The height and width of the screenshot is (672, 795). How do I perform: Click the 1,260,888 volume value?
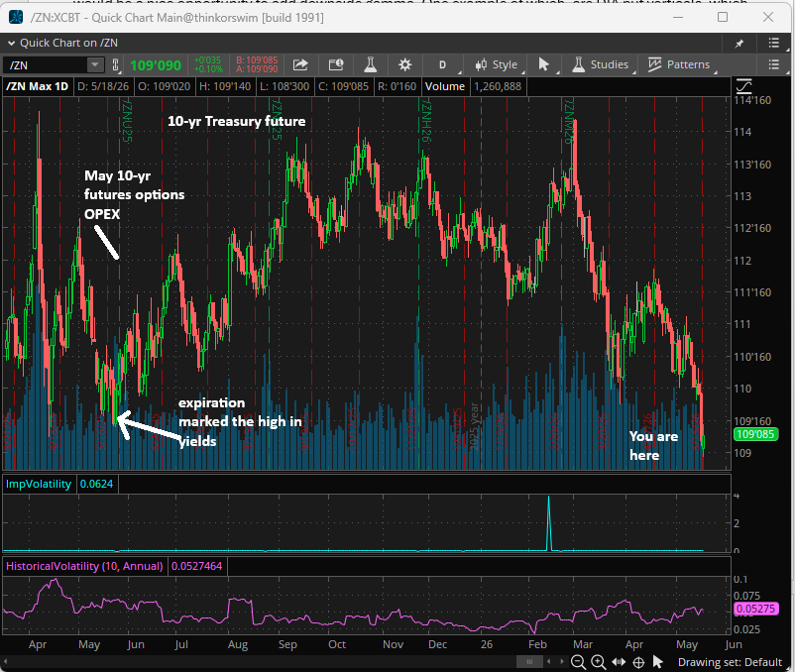[498, 86]
